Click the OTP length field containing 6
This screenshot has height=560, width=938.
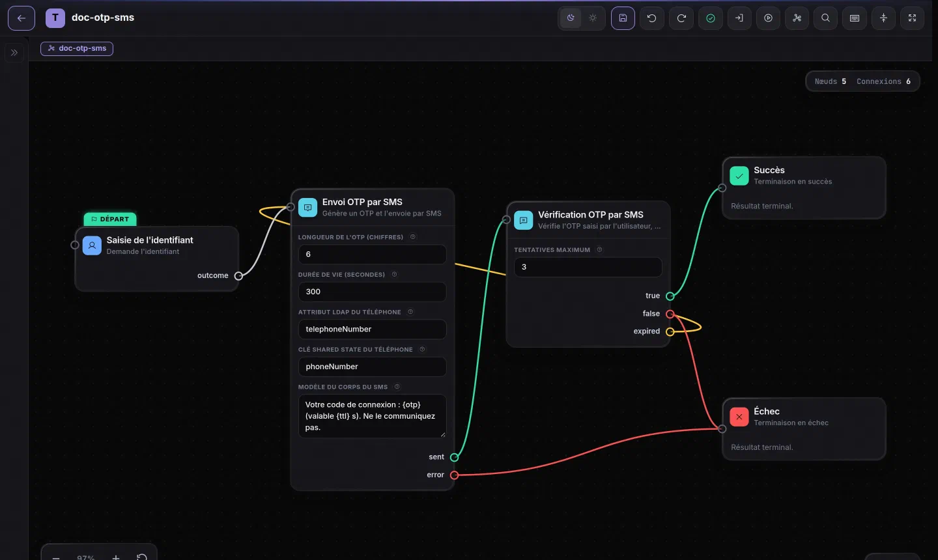[372, 255]
